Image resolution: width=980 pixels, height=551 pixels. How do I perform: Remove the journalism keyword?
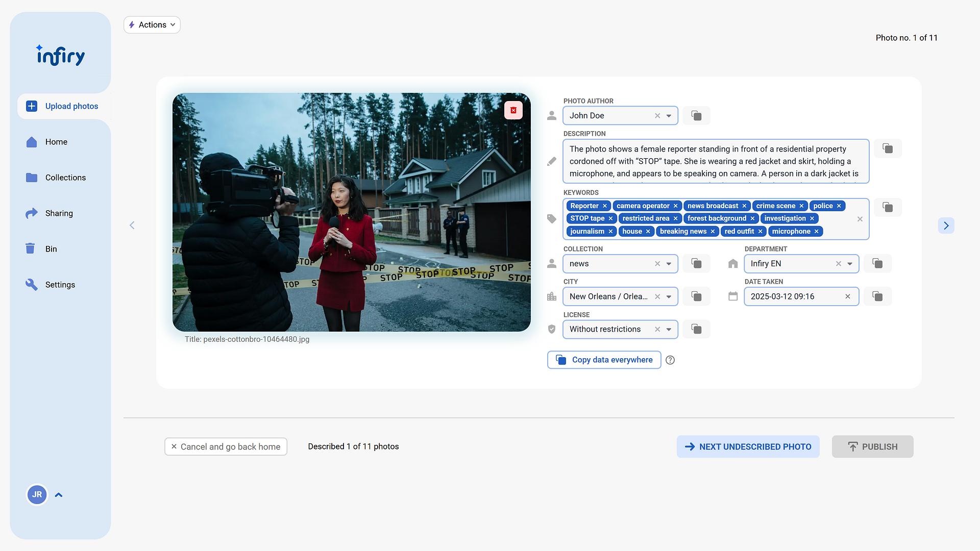pos(610,232)
